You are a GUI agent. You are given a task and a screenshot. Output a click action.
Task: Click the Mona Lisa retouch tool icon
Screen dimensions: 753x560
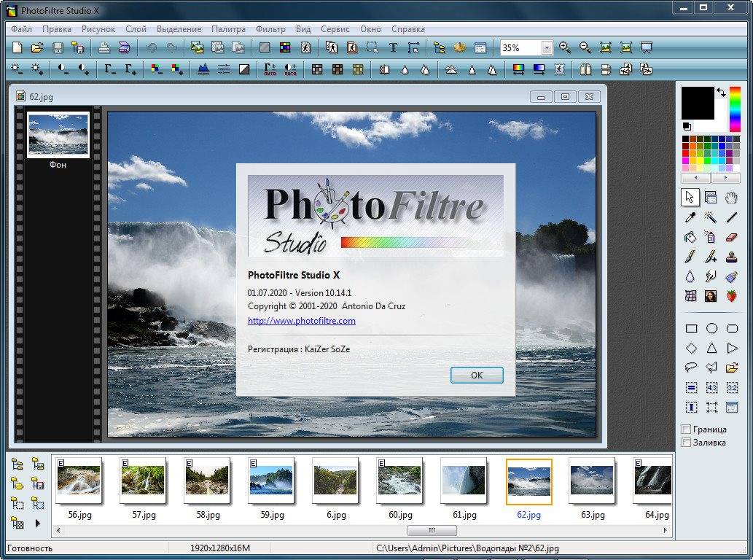(711, 296)
